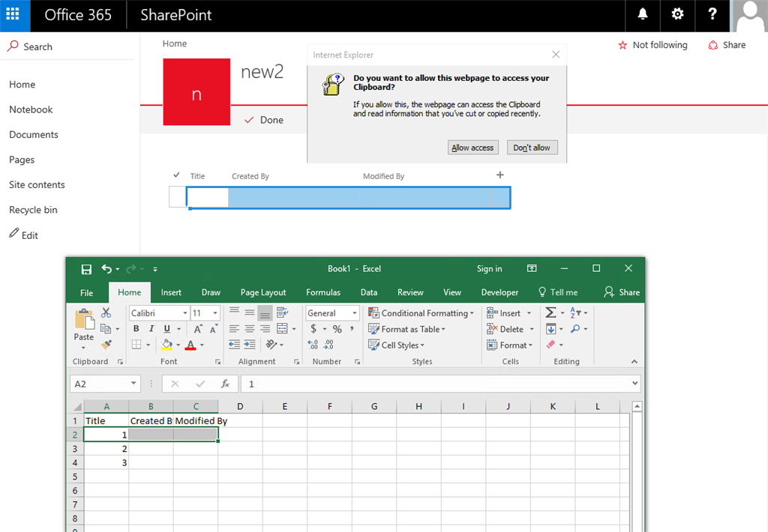768x532 pixels.
Task: Click Allow access in the dialog
Action: (472, 148)
